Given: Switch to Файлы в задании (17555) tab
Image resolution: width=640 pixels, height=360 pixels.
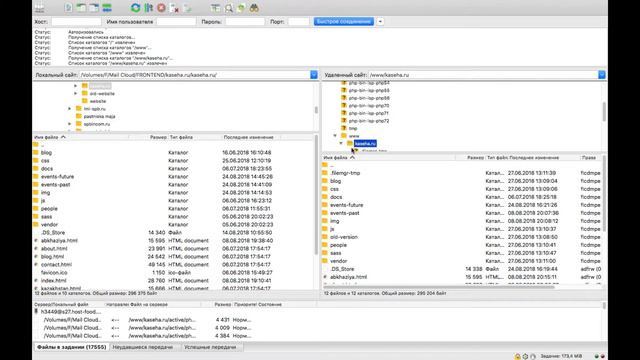Looking at the screenshot, I should coord(71,347).
